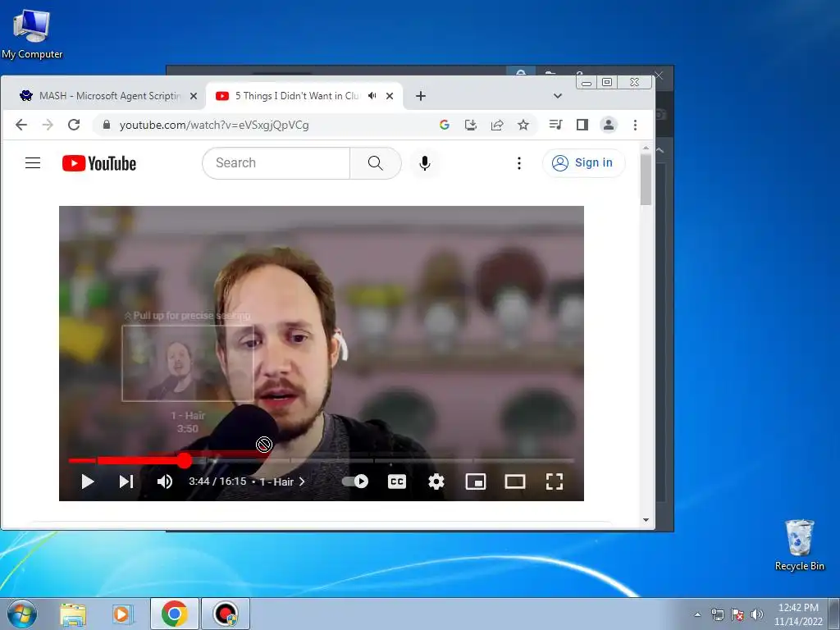The image size is (840, 630).
Task: Open the Windows Start menu
Action: (x=22, y=614)
